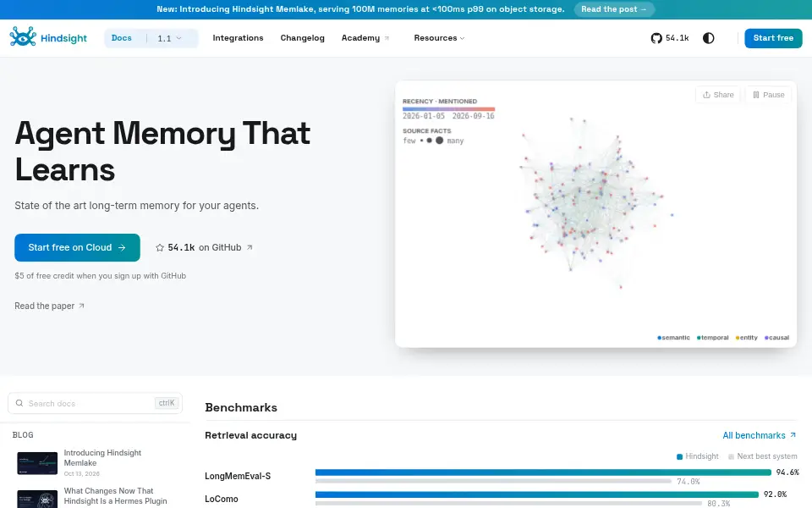Click the Hindsight eye logo icon
Screen dimensions: 812x508
pyautogui.click(x=23, y=36)
